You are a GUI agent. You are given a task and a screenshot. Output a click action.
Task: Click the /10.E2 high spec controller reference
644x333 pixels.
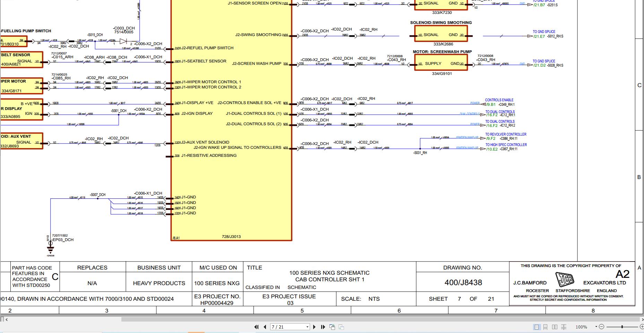coord(492,149)
